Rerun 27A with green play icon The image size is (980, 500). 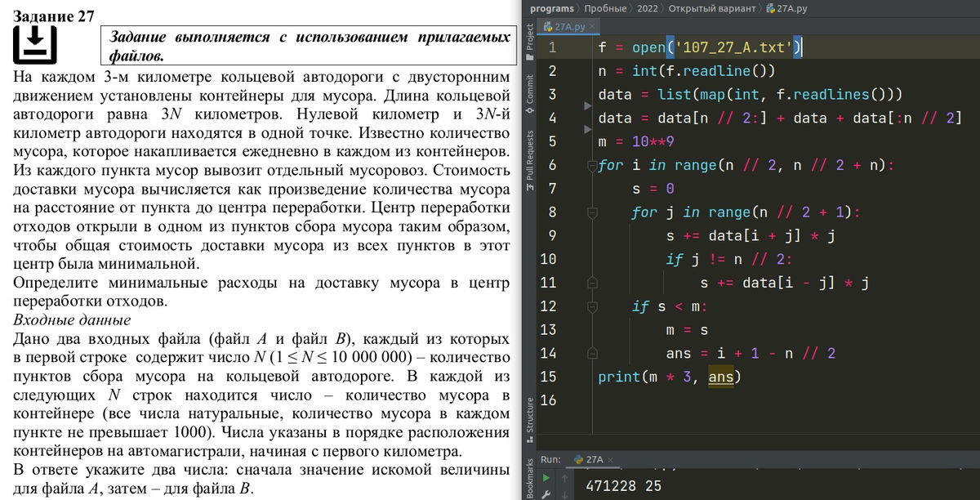547,478
